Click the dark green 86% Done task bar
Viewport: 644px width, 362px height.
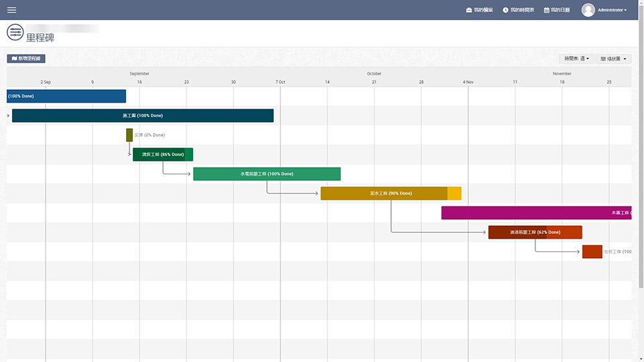pyautogui.click(x=162, y=154)
